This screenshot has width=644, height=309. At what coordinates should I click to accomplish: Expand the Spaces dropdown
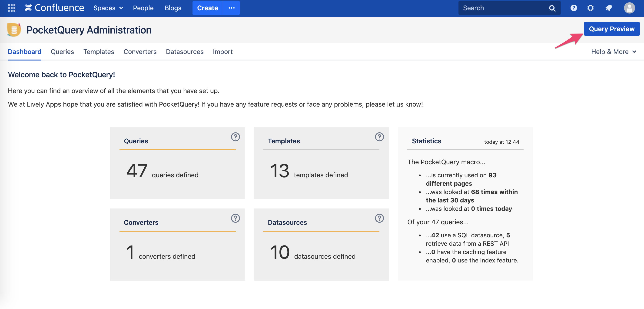tap(108, 8)
